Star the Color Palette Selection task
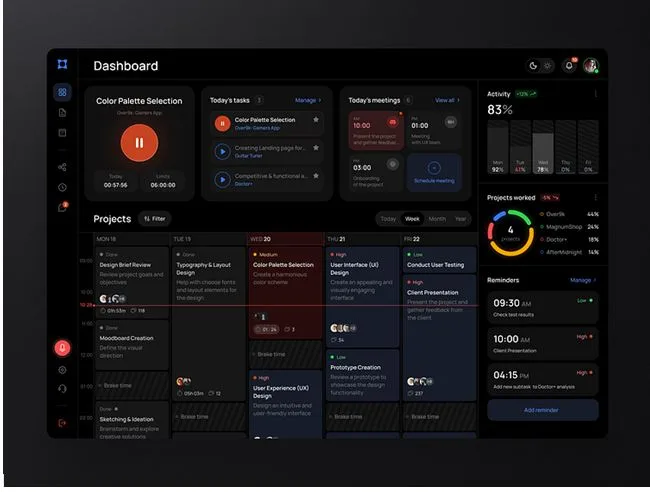Viewport: 650px width, 492px height. point(316,120)
